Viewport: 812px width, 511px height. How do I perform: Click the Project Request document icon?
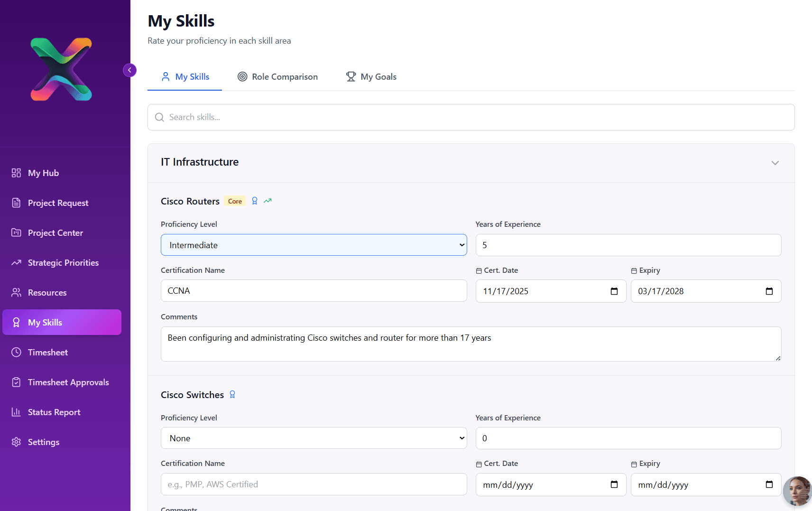pyautogui.click(x=16, y=203)
